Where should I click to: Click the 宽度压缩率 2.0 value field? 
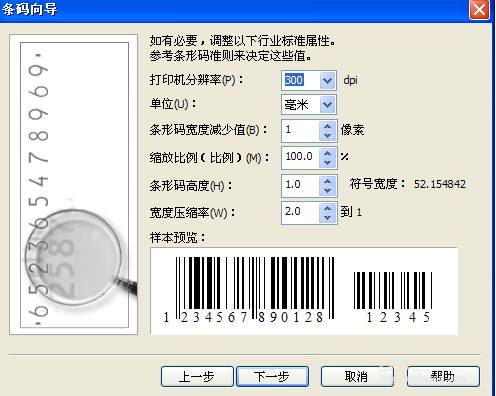[x=301, y=212]
